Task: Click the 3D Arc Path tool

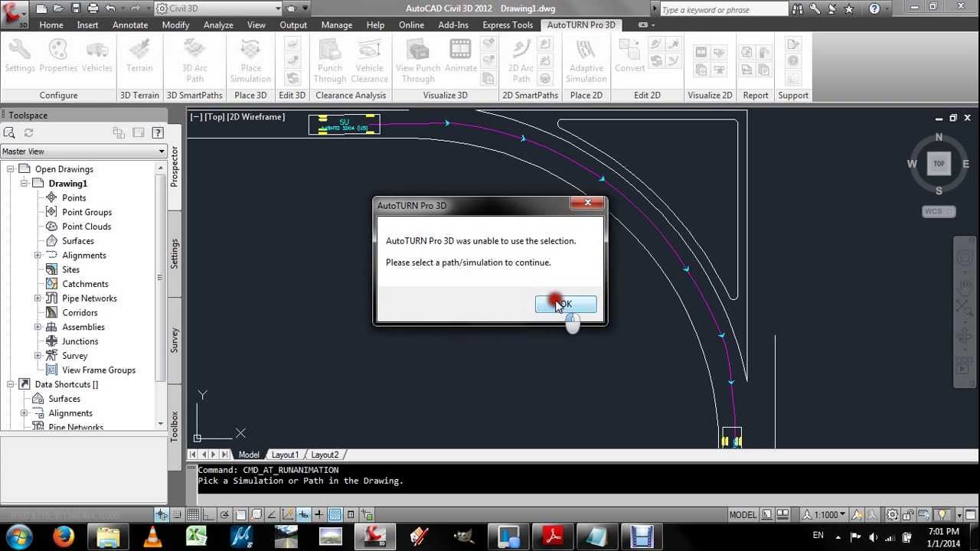Action: click(x=194, y=60)
